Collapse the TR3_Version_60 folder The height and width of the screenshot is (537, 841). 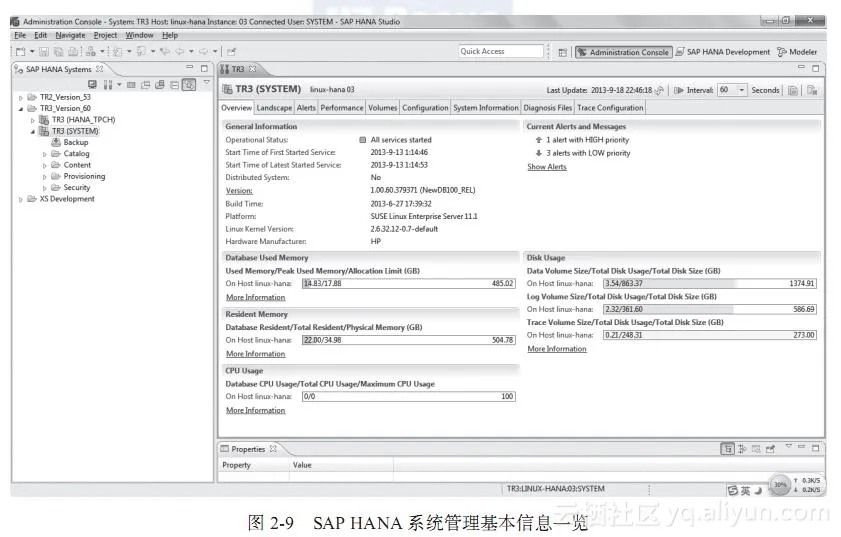pyautogui.click(x=21, y=109)
